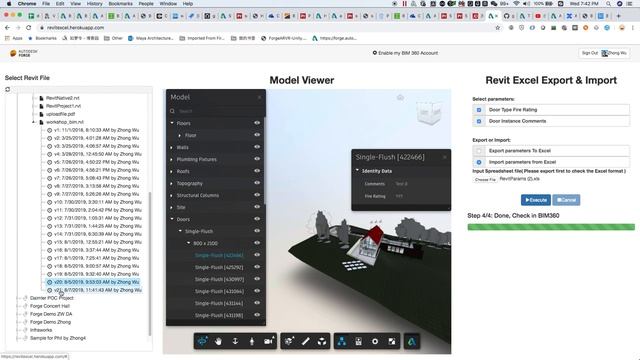The width and height of the screenshot is (640, 360).
Task: Select Export parameters To Excel option
Action: click(479, 151)
